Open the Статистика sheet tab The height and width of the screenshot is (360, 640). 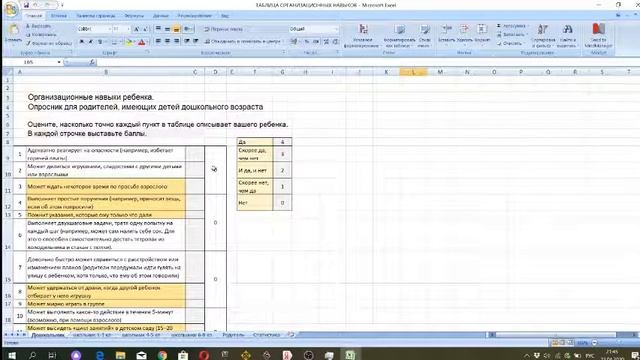pyautogui.click(x=267, y=335)
